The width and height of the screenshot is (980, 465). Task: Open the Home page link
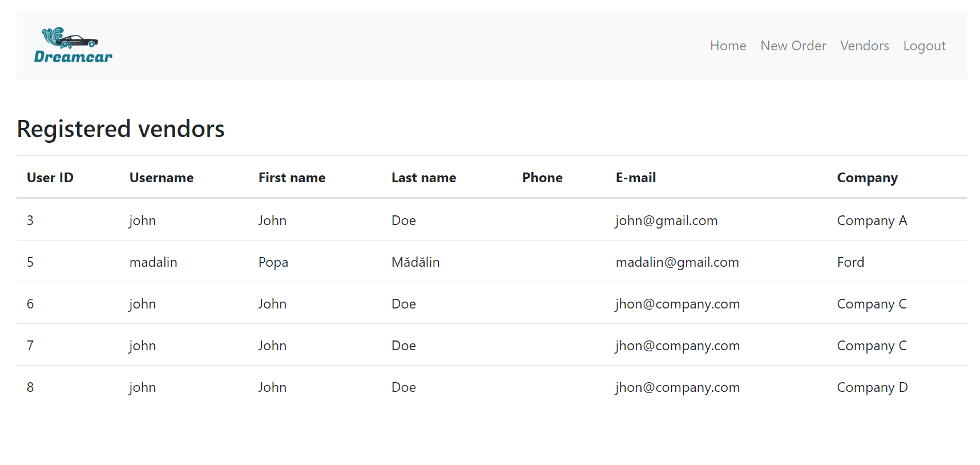point(728,46)
